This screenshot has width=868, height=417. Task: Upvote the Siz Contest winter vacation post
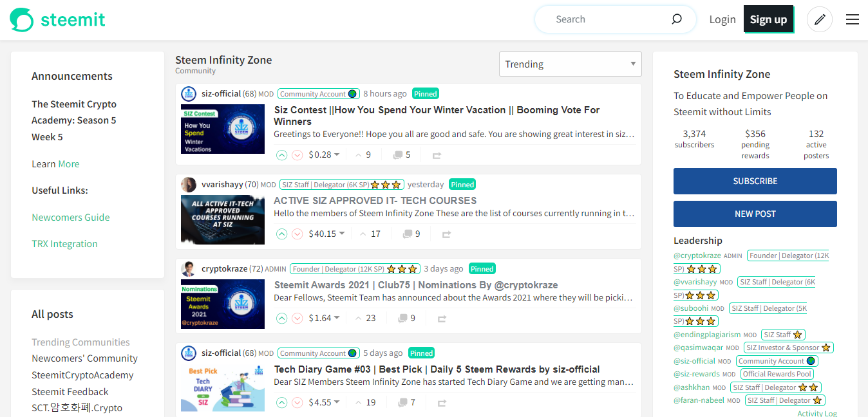point(281,155)
